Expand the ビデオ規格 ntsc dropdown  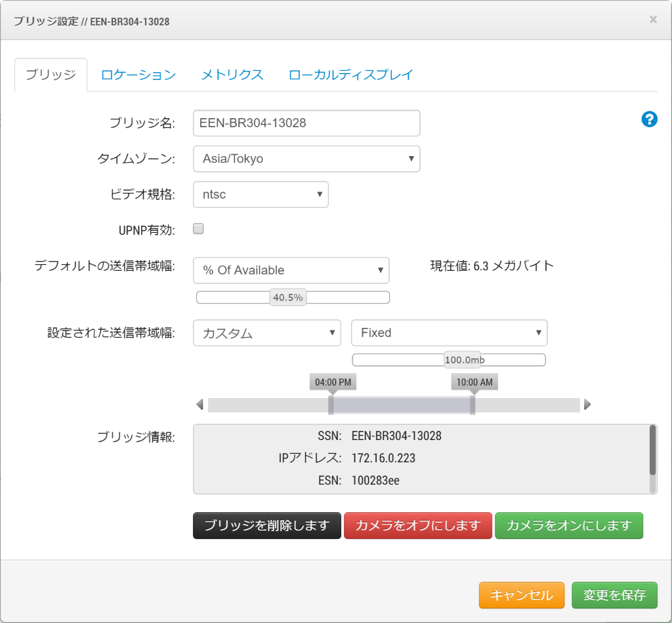[x=261, y=194]
